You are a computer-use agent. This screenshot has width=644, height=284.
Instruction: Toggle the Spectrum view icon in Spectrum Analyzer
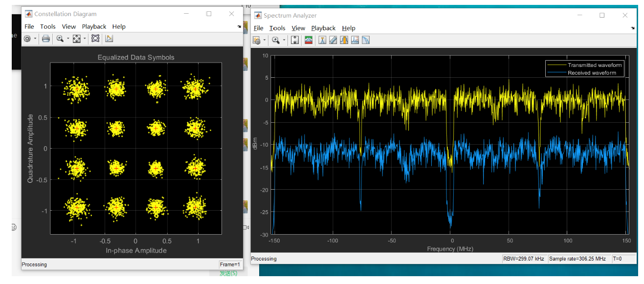click(x=309, y=40)
